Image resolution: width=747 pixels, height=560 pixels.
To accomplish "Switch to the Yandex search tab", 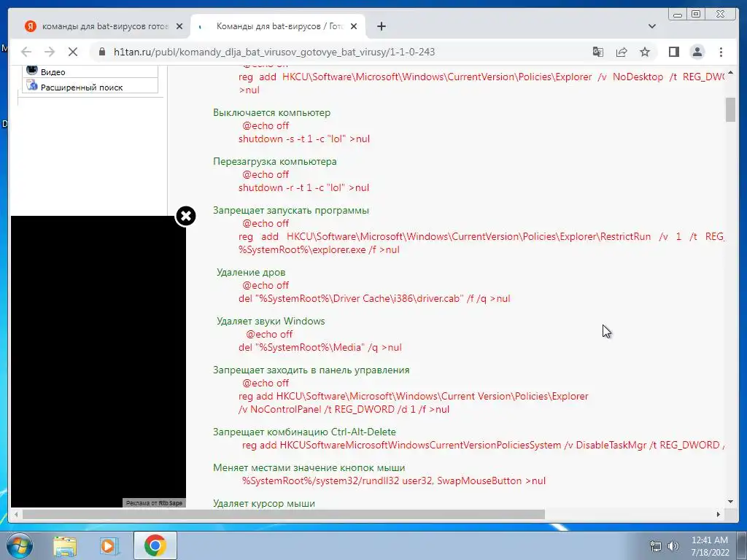I will coord(104,26).
